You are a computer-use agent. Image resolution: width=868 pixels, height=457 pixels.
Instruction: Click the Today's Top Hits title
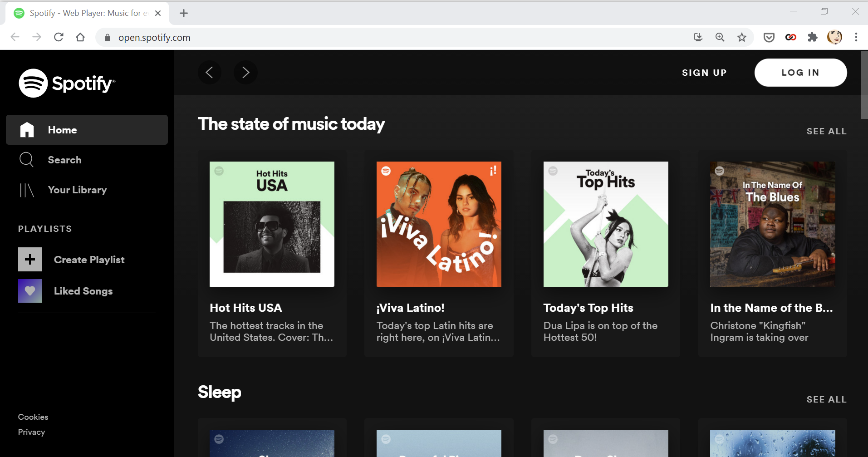click(x=588, y=308)
